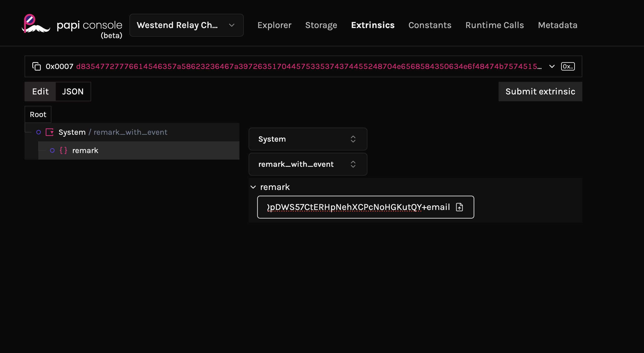644x353 pixels.
Task: Toggle the 0x hex input mode icon
Action: (568, 66)
